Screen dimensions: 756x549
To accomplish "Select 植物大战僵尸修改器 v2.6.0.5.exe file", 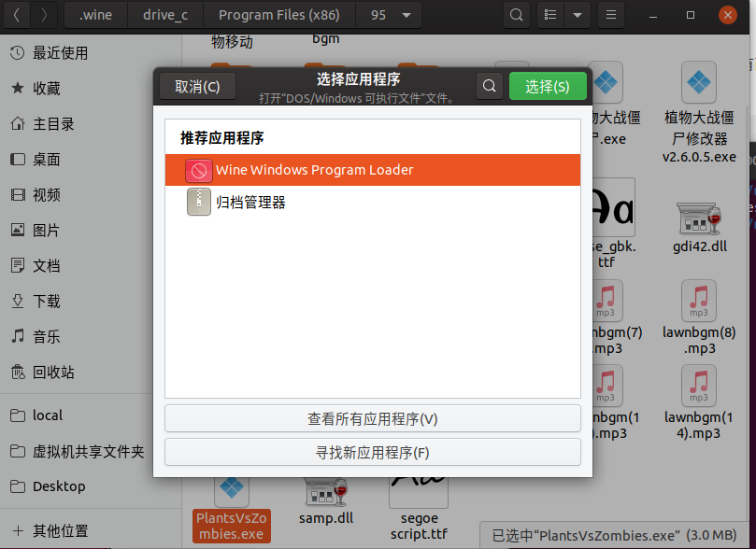I will 699,113.
